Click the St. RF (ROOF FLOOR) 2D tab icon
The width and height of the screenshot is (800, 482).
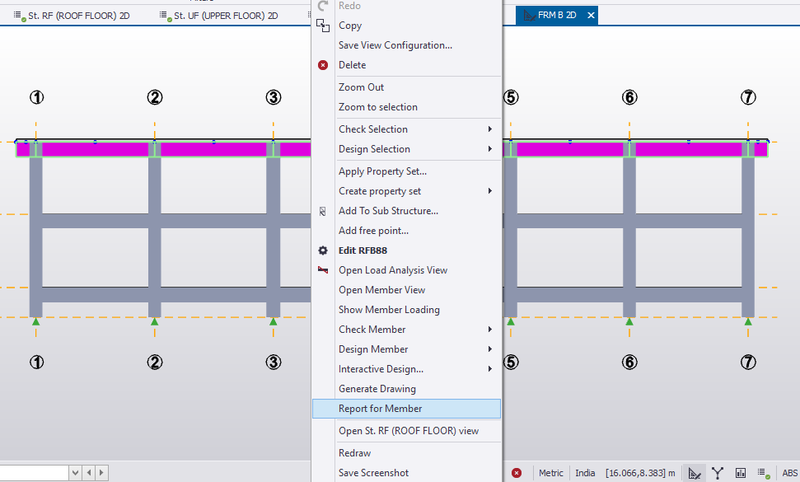coord(20,16)
